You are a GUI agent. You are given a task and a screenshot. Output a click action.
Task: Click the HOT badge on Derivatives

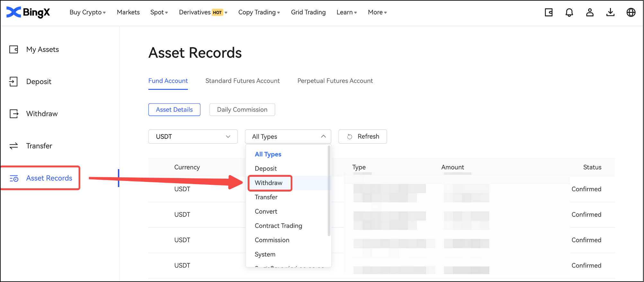coord(217,13)
